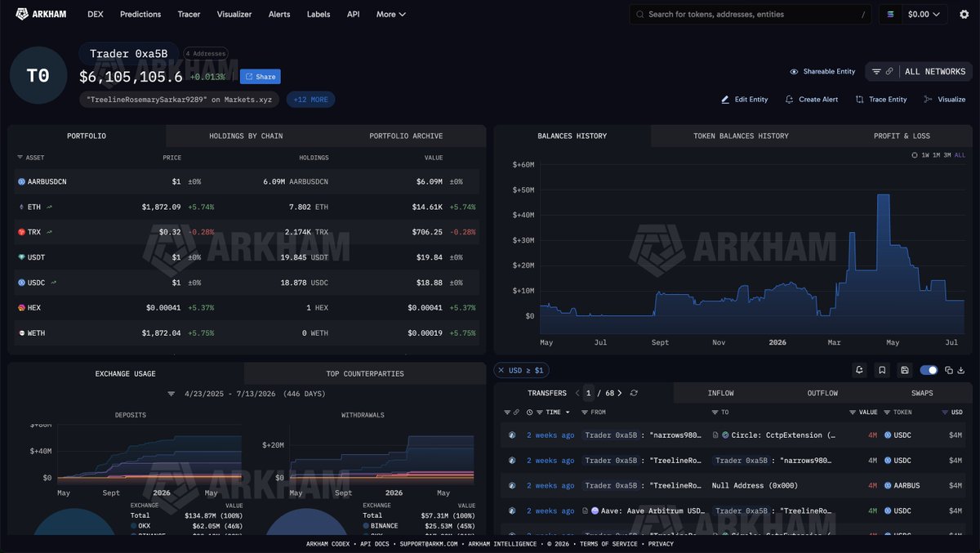
Task: Refresh the transfers list
Action: coord(634,393)
